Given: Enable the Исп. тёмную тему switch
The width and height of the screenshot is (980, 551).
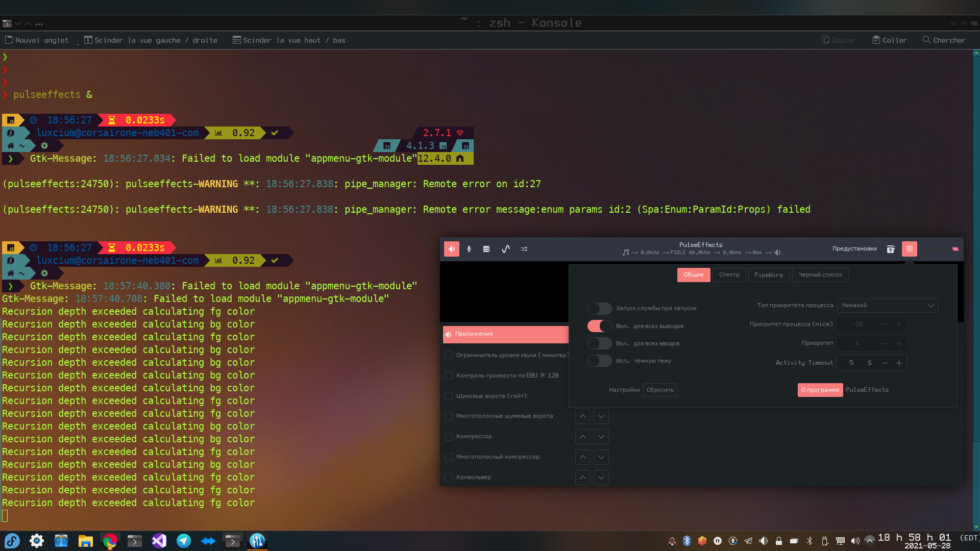Looking at the screenshot, I should tap(599, 361).
